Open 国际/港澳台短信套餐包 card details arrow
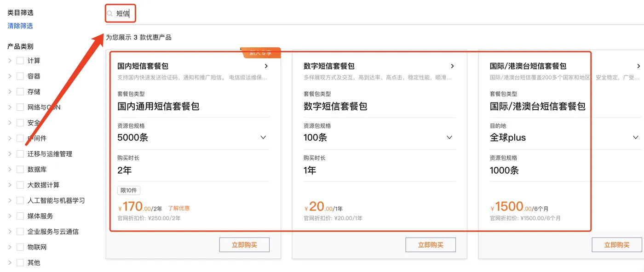Image resolution: width=644 pixels, height=272 pixels. tap(639, 66)
